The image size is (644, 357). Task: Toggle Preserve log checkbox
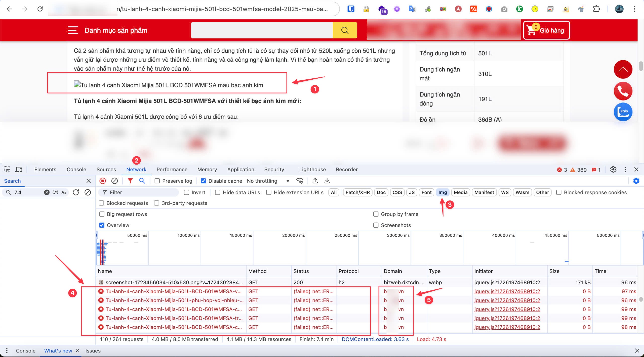pos(157,181)
